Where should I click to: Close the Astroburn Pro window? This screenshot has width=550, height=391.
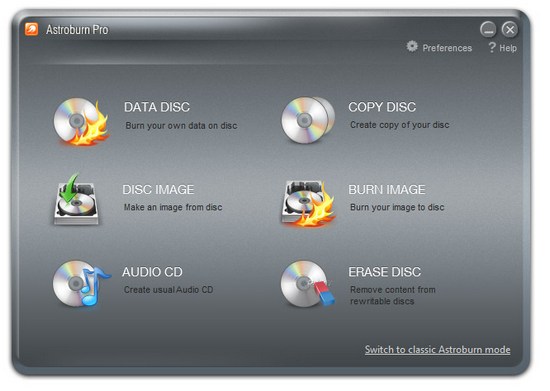pyautogui.click(x=510, y=29)
